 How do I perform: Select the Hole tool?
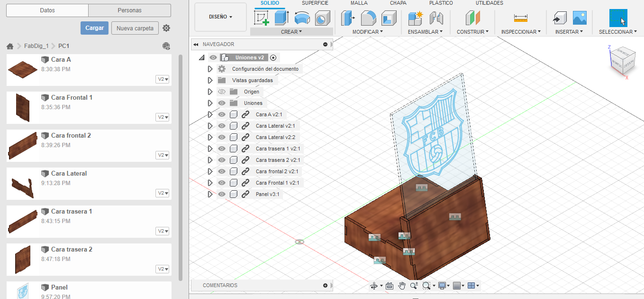pos(322,18)
